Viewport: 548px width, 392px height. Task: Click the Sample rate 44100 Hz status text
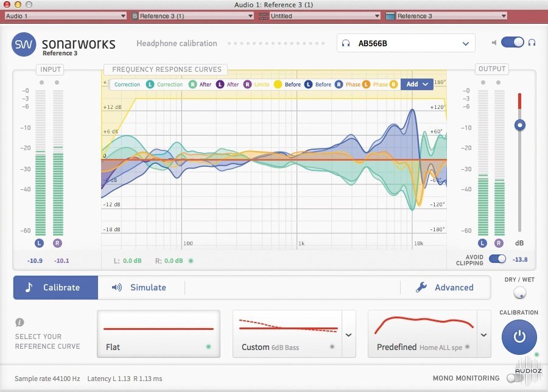click(x=47, y=379)
